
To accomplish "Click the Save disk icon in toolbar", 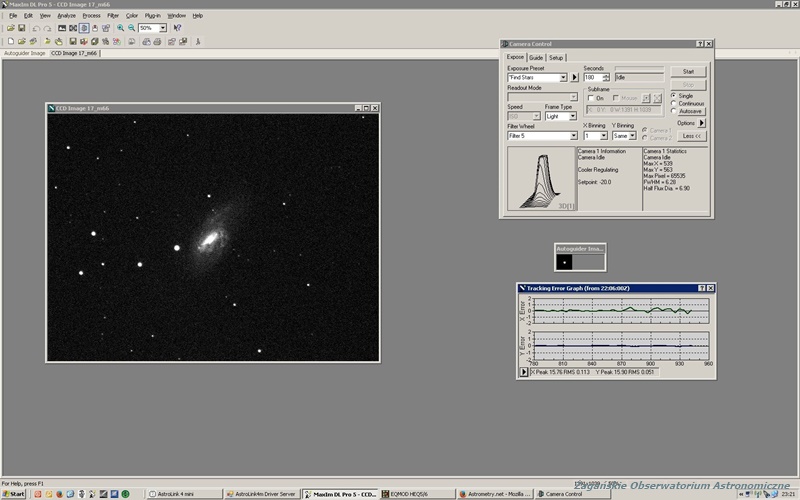I will 21,28.
